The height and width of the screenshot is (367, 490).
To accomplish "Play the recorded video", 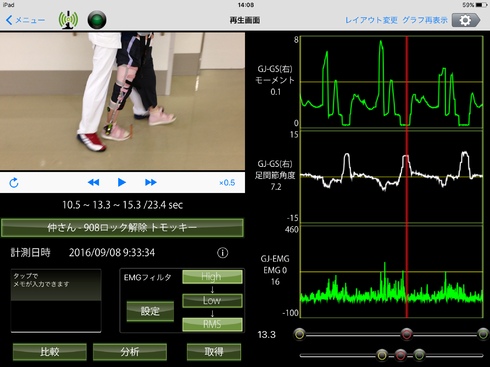I will tap(122, 182).
